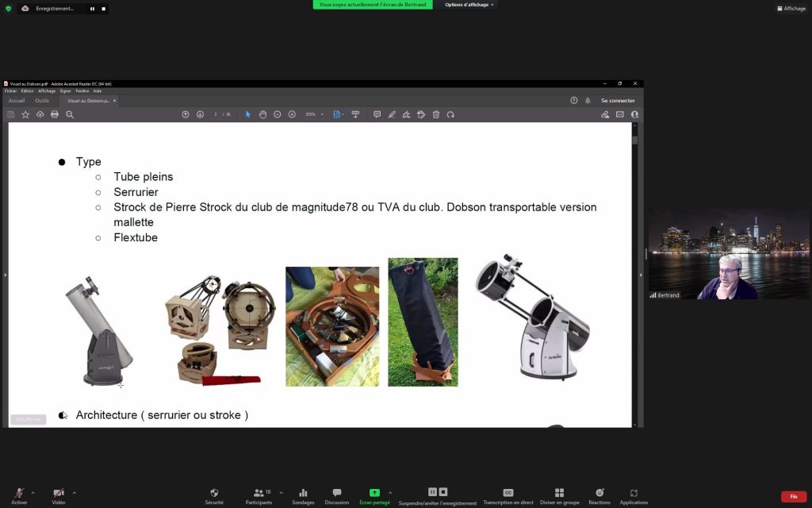This screenshot has height=508, width=812.
Task: Share PDF via the email envelope icon
Action: tap(620, 114)
